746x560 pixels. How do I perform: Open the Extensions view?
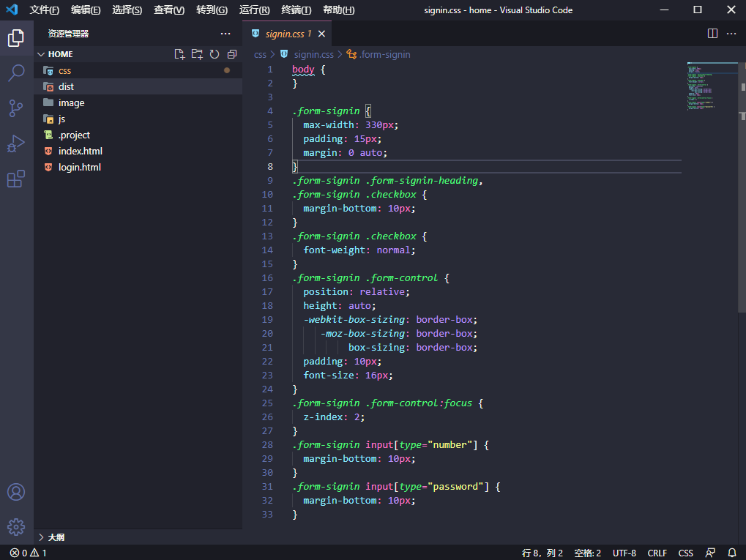coord(16,179)
